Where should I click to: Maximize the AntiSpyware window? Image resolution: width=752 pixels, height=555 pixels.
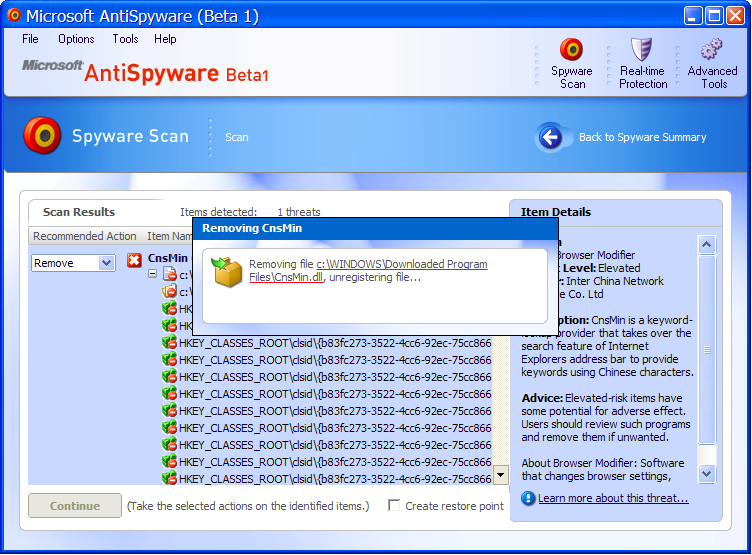click(714, 16)
